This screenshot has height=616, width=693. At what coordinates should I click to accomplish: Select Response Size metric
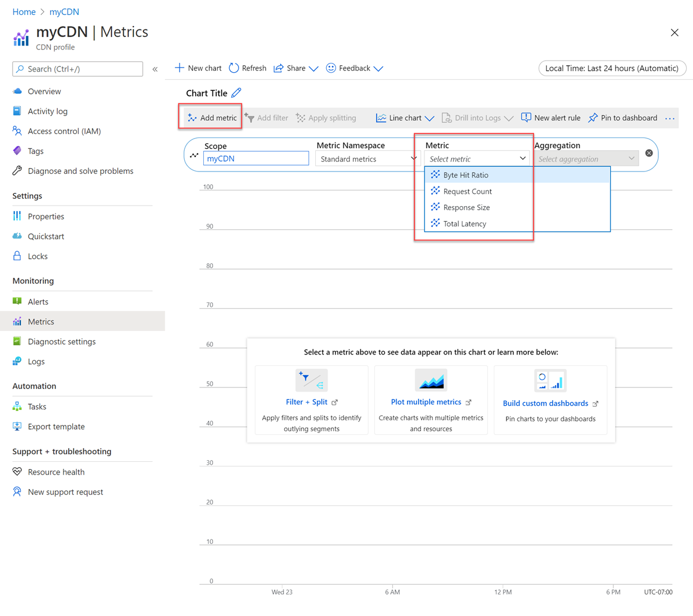tap(517, 207)
